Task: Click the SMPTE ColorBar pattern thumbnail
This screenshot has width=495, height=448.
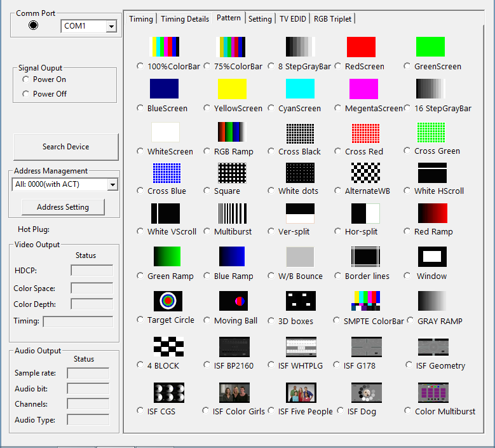Action: 365,301
